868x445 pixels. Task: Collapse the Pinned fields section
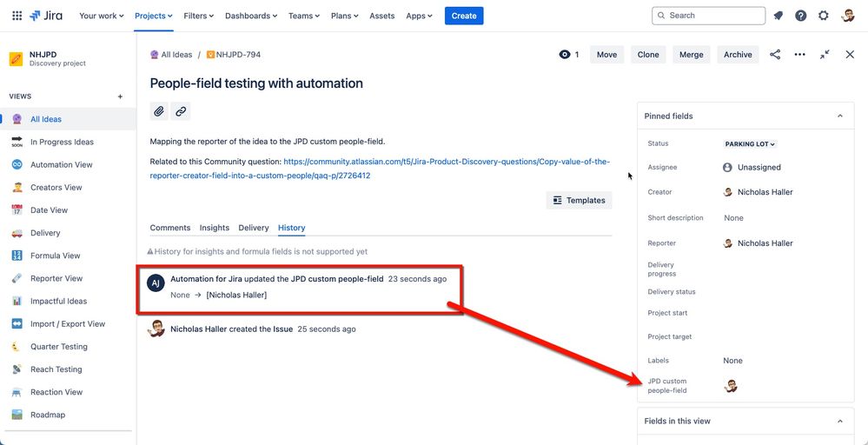point(840,116)
